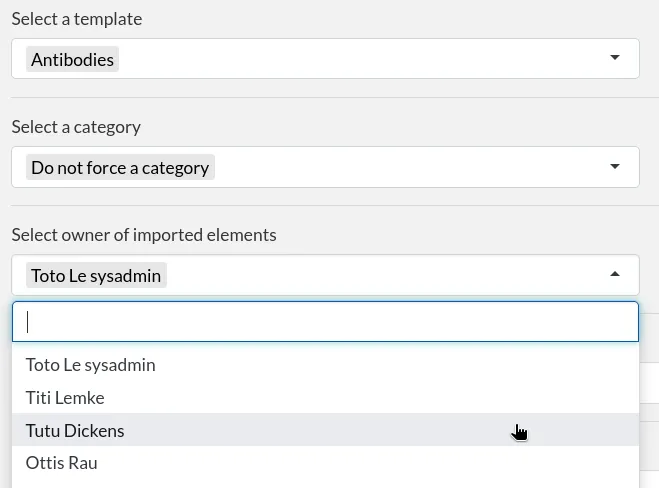Choose Toto Le sysadmin from the owner list

[x=325, y=365]
